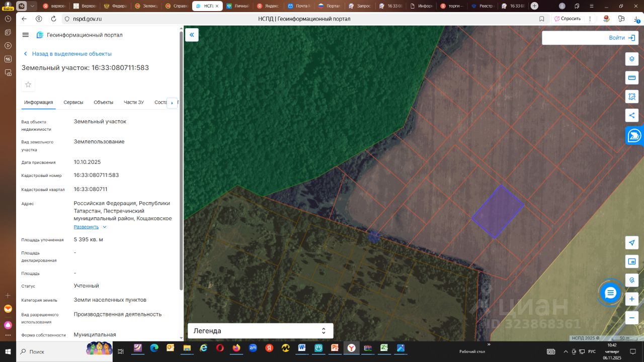Open Windows Start menu
Screen dimensions: 644x362
8,351
